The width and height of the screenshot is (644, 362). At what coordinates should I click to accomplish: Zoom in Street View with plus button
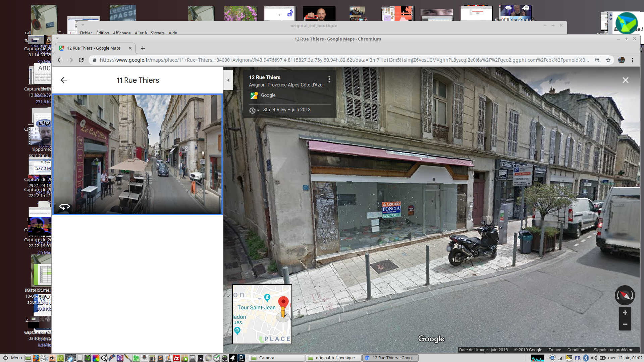click(625, 313)
